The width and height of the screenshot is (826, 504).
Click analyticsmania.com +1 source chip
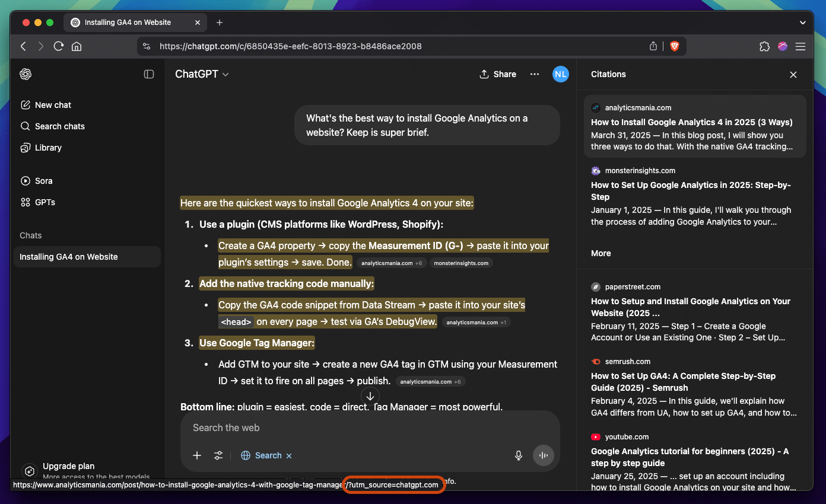click(x=476, y=323)
